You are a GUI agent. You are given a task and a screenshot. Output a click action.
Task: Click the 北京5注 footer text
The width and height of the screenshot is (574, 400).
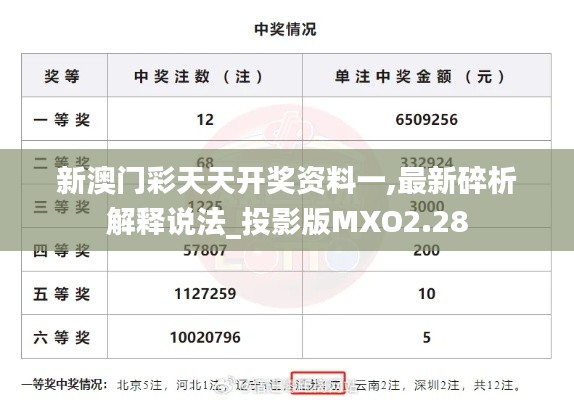click(139, 385)
